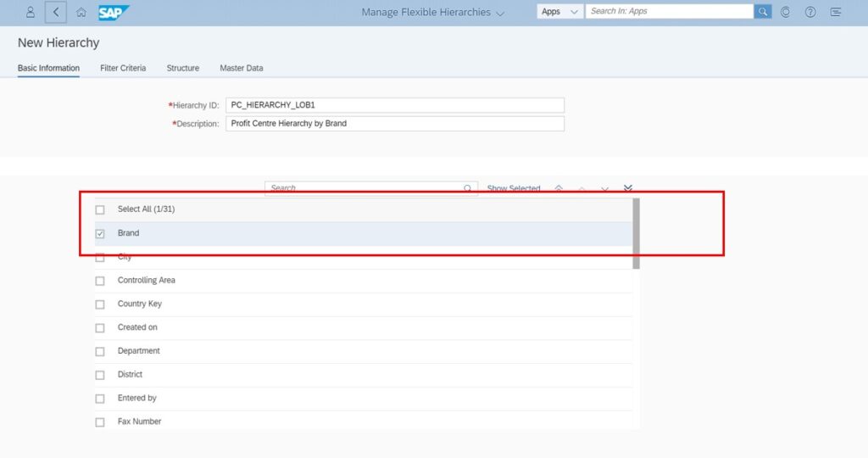Open the notifications icon in header
This screenshot has width=868, height=458.
tap(836, 12)
